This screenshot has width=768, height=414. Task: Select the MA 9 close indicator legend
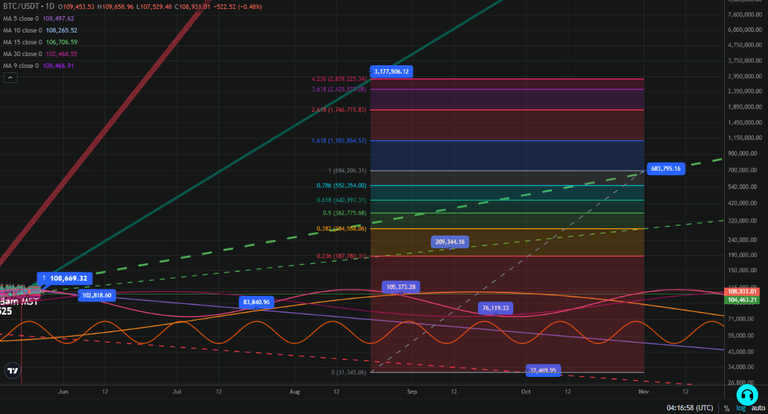38,66
